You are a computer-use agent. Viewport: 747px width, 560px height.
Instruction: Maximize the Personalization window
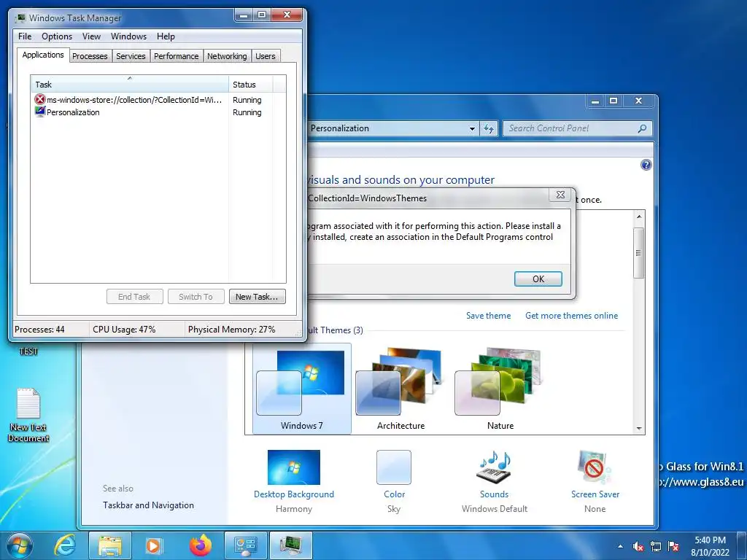(x=614, y=101)
